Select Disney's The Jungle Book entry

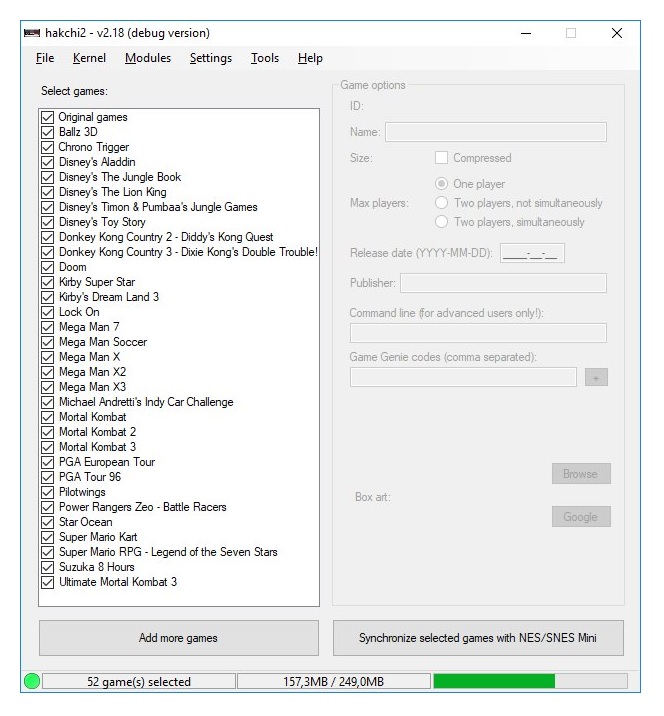tap(120, 177)
